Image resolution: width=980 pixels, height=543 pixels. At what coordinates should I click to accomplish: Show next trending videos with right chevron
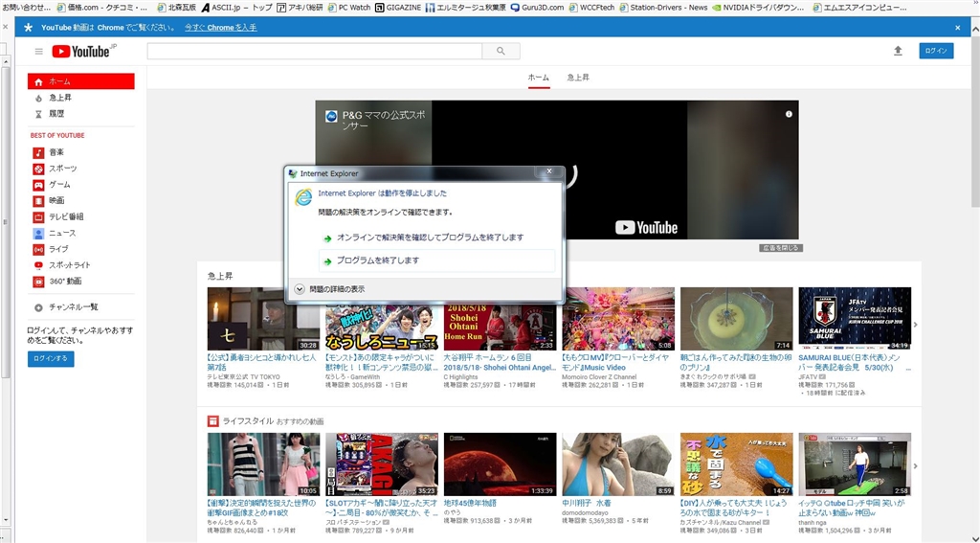coord(915,325)
